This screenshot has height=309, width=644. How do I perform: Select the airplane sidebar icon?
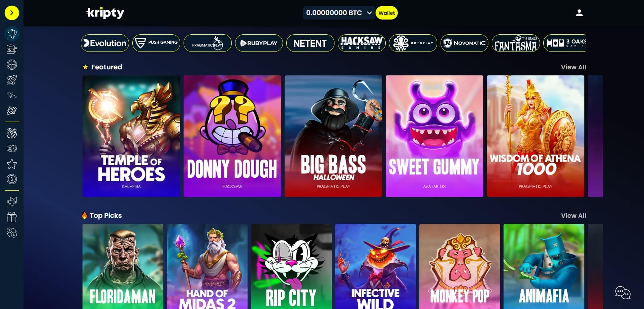tap(12, 95)
